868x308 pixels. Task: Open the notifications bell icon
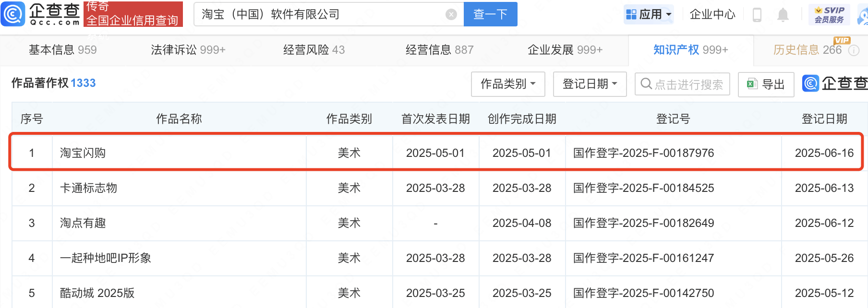pos(783,15)
